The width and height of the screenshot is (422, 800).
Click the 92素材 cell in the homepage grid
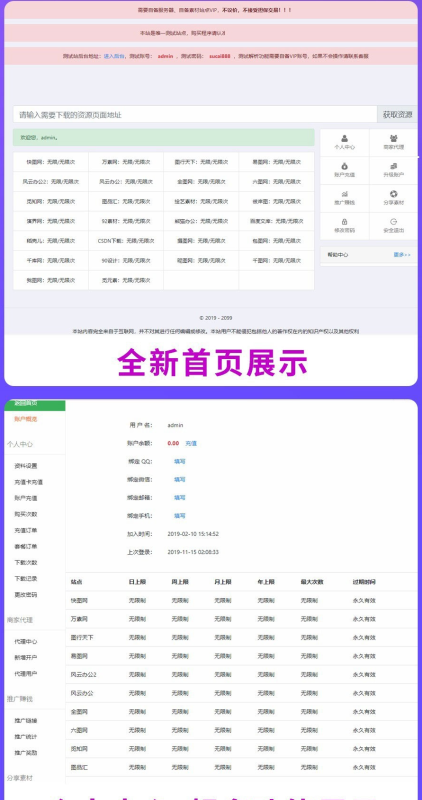(x=126, y=221)
